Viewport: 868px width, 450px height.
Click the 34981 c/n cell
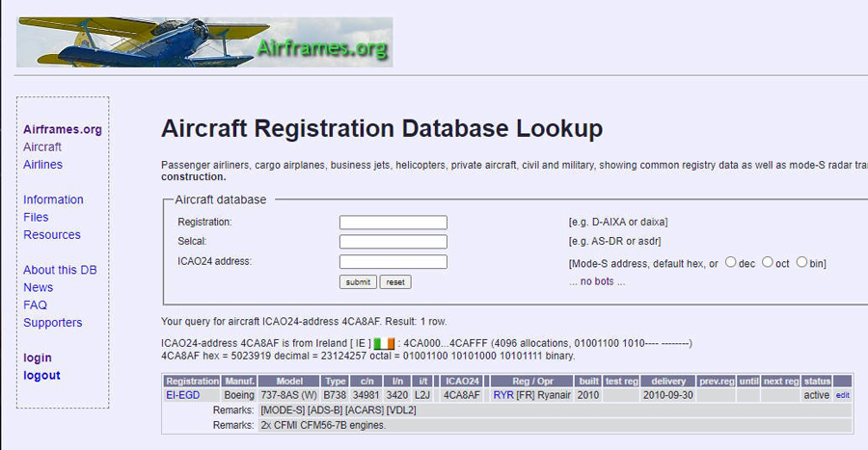pyautogui.click(x=366, y=395)
